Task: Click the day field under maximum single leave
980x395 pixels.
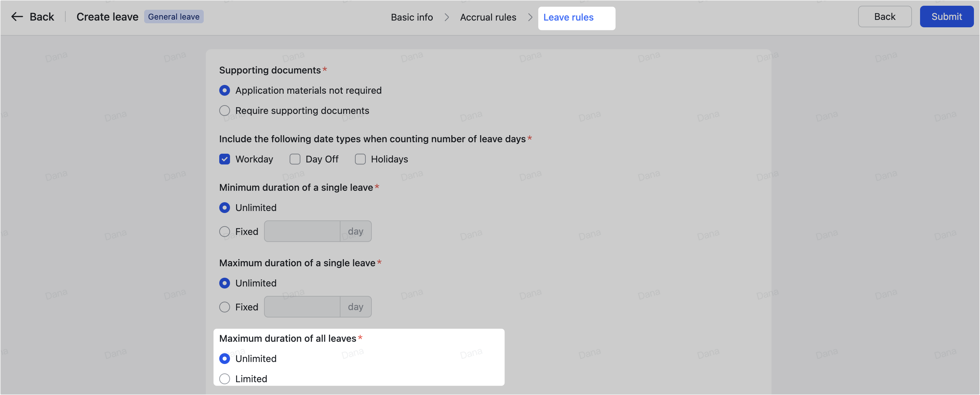Action: click(x=302, y=307)
